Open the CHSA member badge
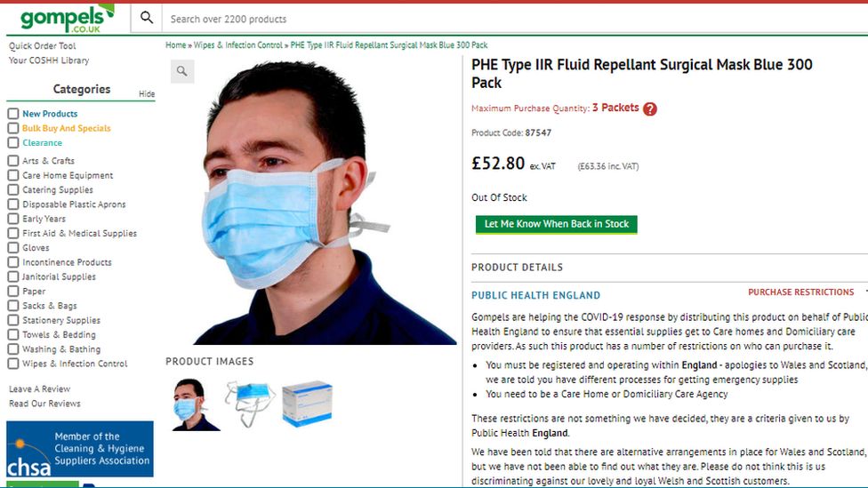868x488 pixels. pos(80,449)
